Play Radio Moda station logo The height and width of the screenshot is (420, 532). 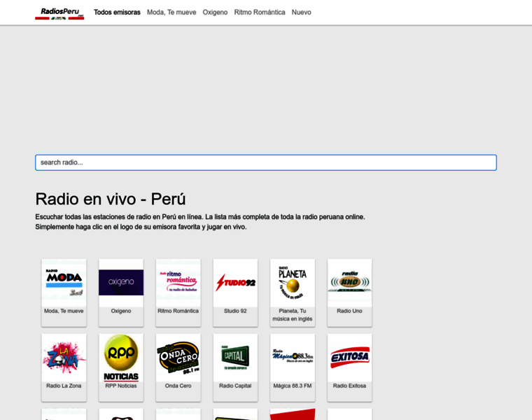click(64, 283)
